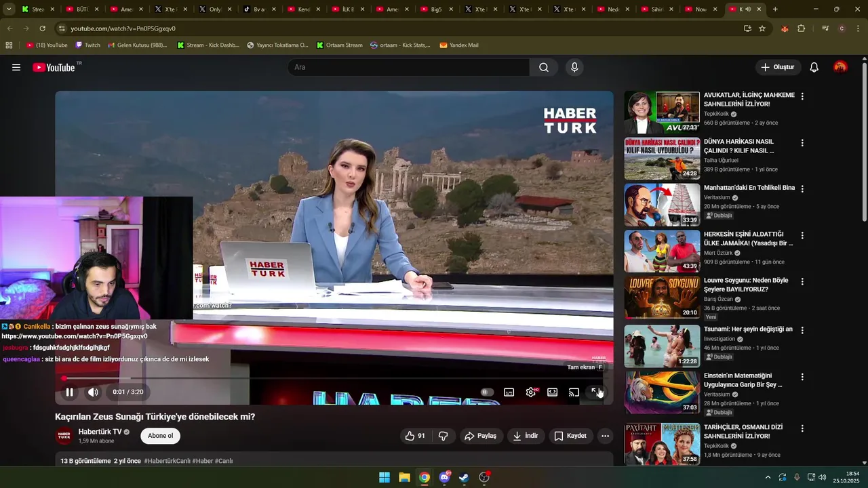Image resolution: width=868 pixels, height=488 pixels.
Task: Click the search magnifier button
Action: click(x=544, y=67)
